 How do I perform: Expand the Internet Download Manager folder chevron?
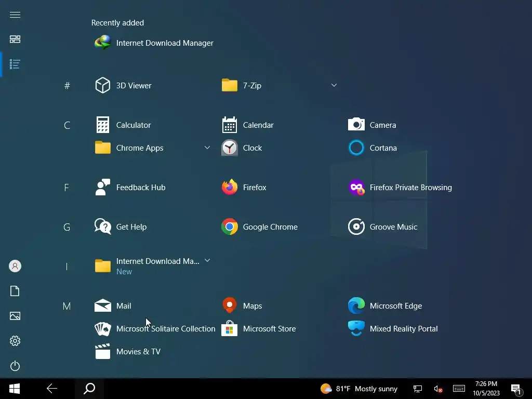pyautogui.click(x=207, y=261)
